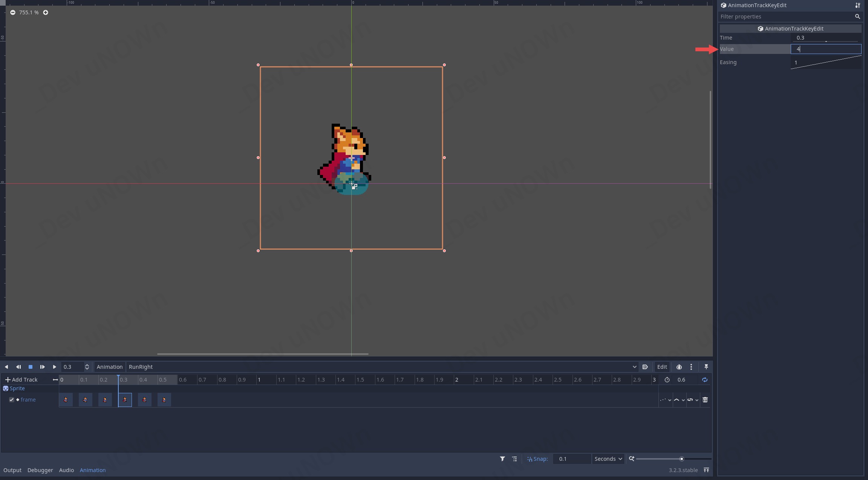Viewport: 868px width, 480px height.
Task: Click autoplay on load icon
Action: (645, 367)
